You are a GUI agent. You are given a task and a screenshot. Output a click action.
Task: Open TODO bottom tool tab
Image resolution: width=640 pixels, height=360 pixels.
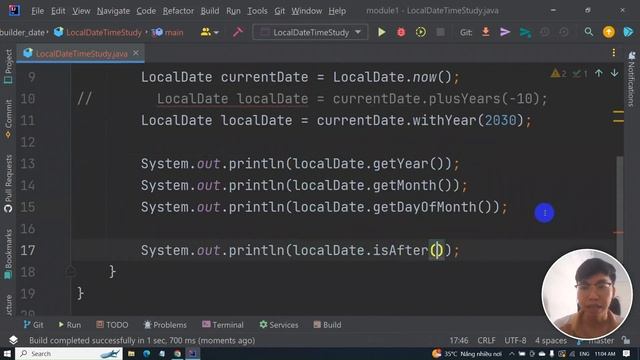tap(112, 325)
